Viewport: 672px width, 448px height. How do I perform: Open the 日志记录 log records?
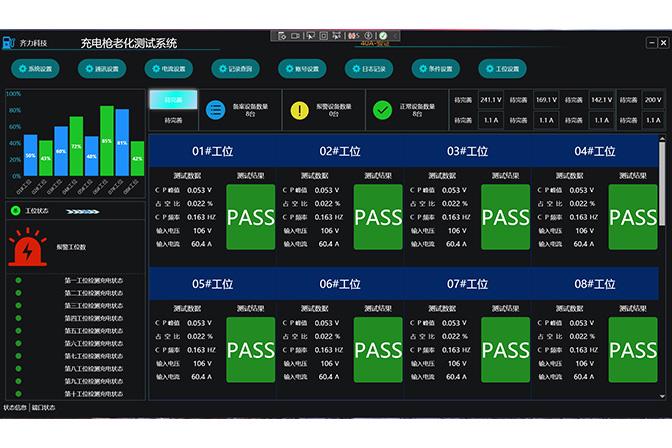pos(367,69)
